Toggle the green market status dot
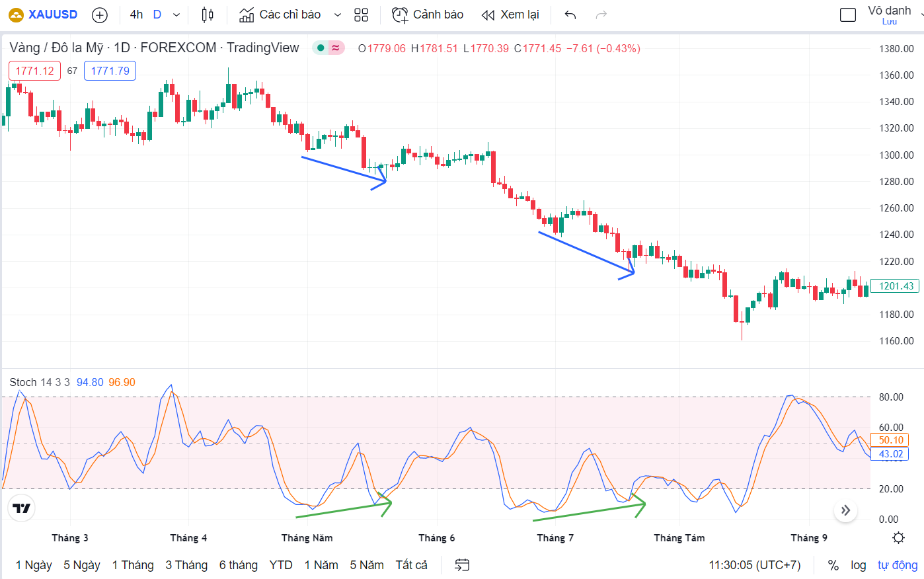 click(x=321, y=48)
